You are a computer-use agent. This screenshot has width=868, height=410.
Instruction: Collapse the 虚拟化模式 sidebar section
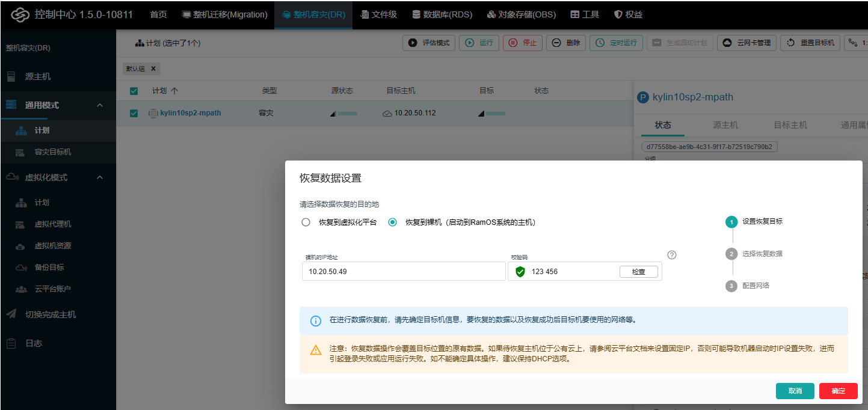click(100, 177)
